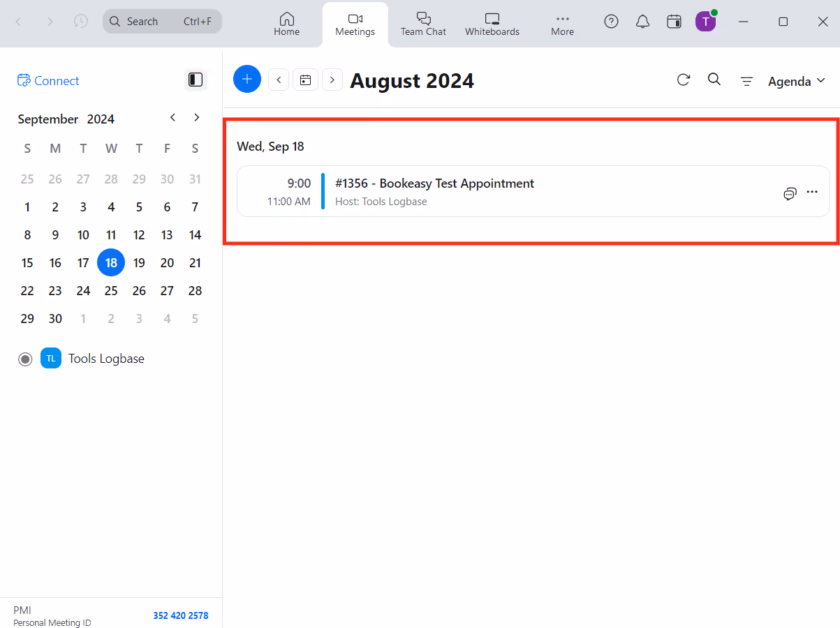Image resolution: width=840 pixels, height=628 pixels.
Task: Select September 1 in mini calendar
Action: click(x=27, y=207)
